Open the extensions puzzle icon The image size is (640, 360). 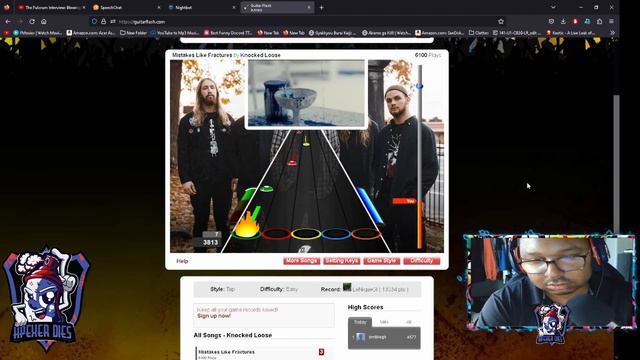tap(600, 21)
